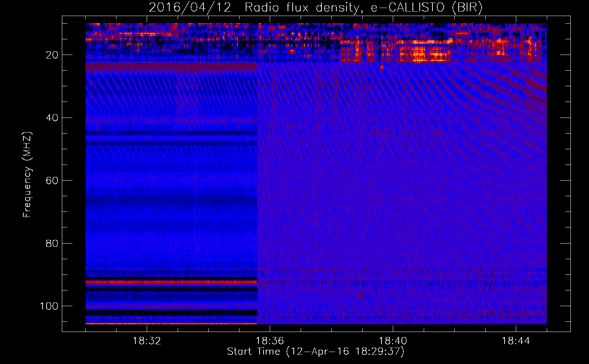Click the small bright red spot below the yellow burst
Screen dimensions: 589x364
(382, 67)
